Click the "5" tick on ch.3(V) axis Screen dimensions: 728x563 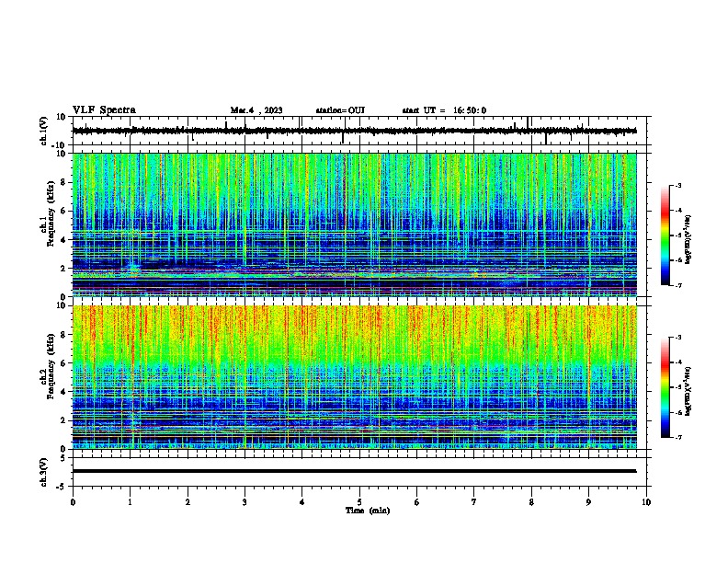point(63,457)
